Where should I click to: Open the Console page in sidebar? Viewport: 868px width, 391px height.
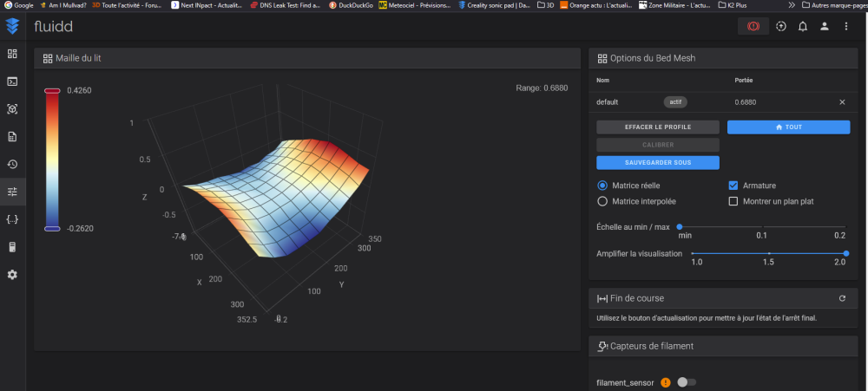[x=12, y=81]
